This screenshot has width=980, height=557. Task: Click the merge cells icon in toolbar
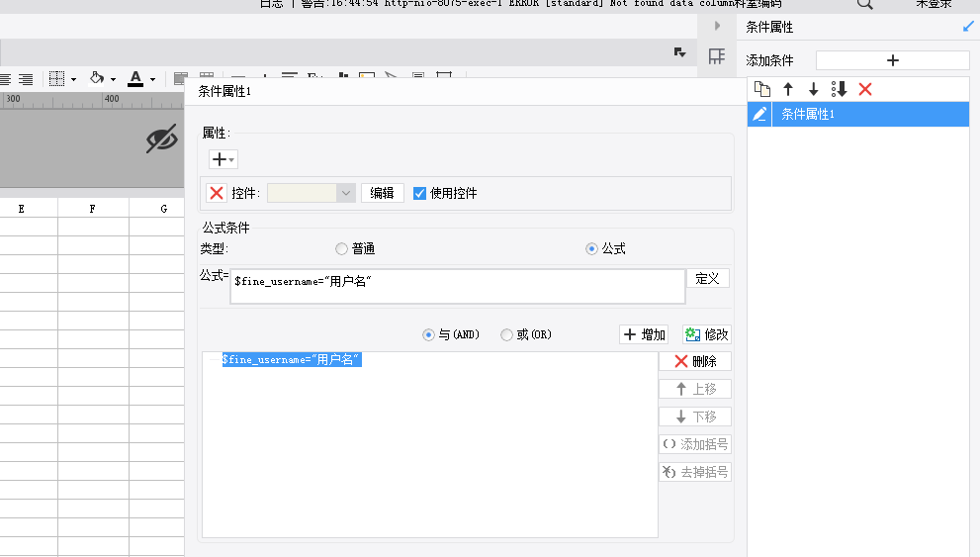tap(180, 78)
